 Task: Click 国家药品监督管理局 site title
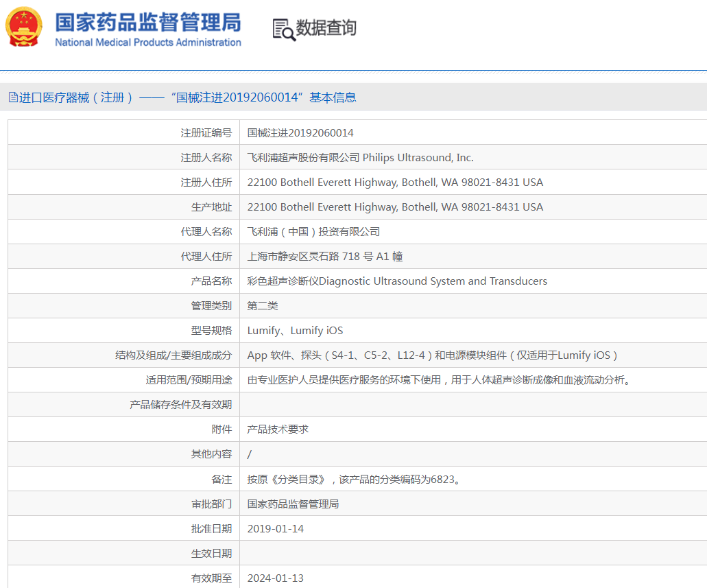pos(148,23)
